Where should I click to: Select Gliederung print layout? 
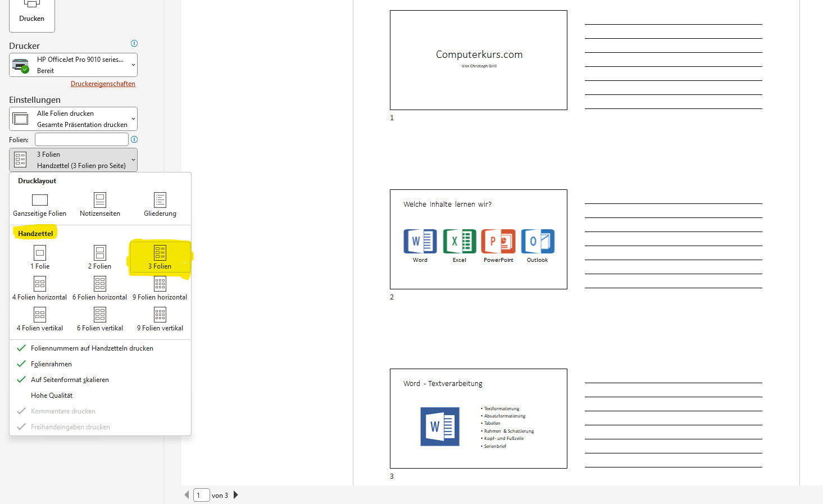160,203
